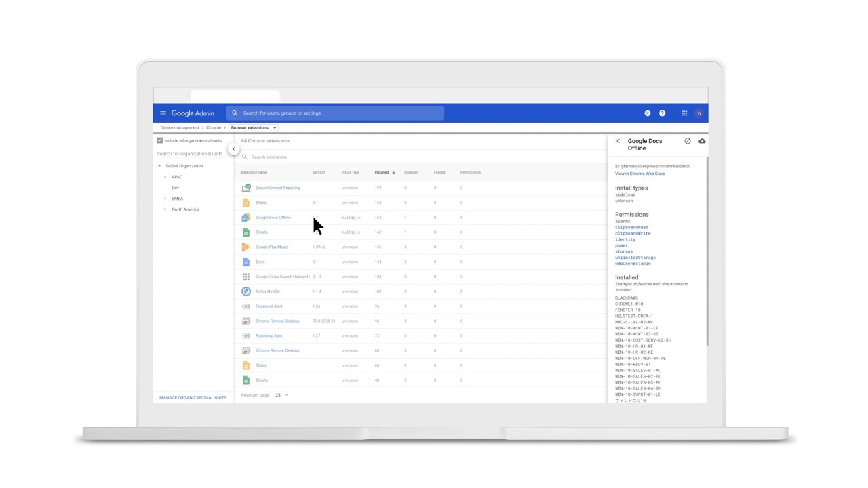This screenshot has width=868, height=488.
Task: Open Policy Notifier extension link
Action: point(267,291)
